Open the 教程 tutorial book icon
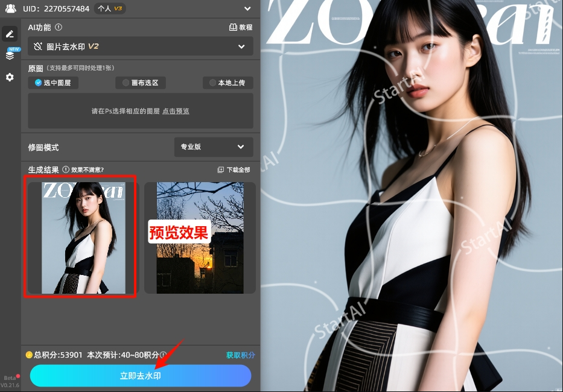This screenshot has width=563, height=392. click(233, 27)
